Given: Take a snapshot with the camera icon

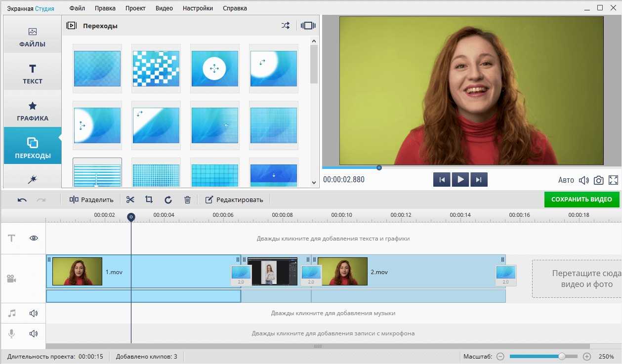Looking at the screenshot, I should pyautogui.click(x=598, y=180).
